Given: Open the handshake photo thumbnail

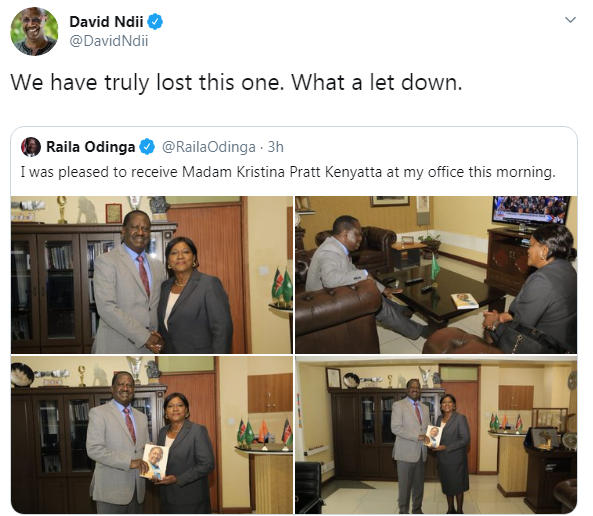Looking at the screenshot, I should tap(152, 275).
